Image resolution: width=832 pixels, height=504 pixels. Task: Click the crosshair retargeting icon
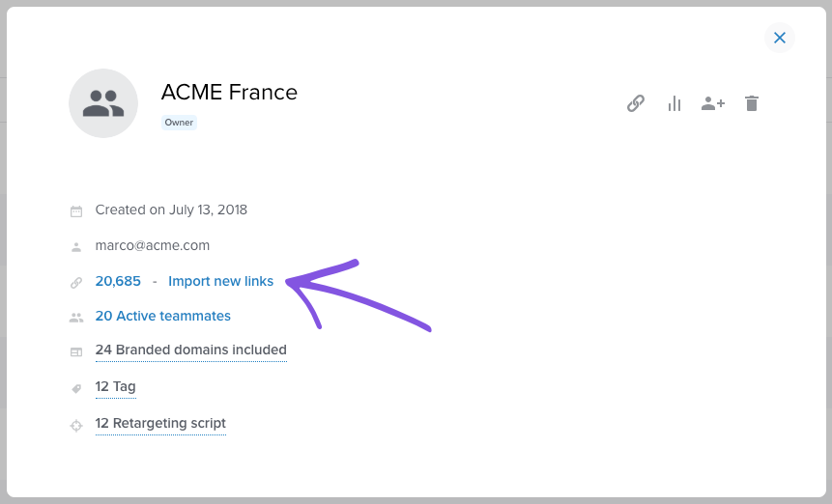pos(76,426)
